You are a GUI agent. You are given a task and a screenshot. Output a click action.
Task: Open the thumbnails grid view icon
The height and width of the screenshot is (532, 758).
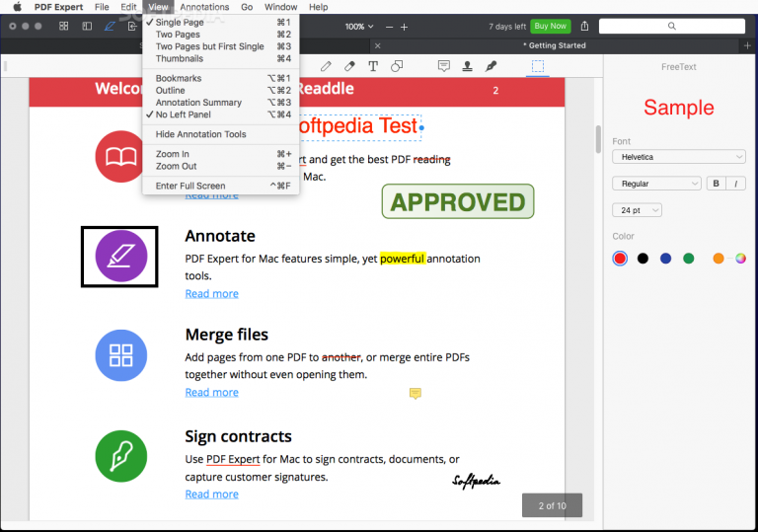(63, 26)
